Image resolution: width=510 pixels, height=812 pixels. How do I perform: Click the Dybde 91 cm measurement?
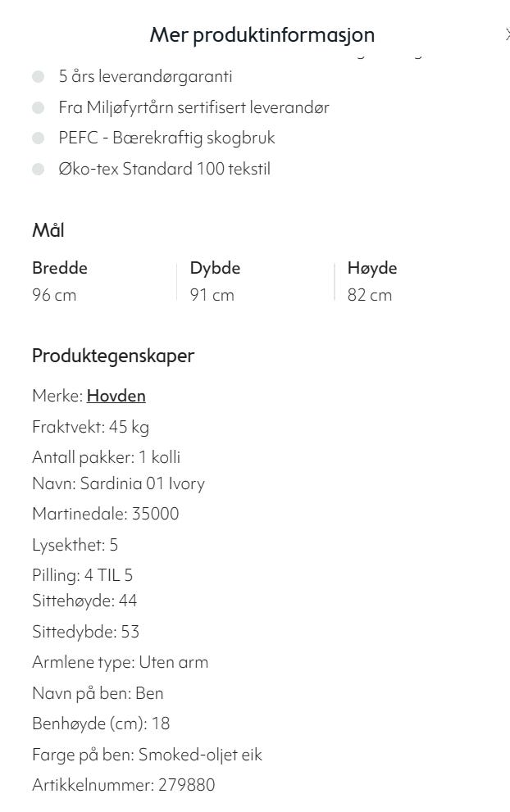coord(215,281)
